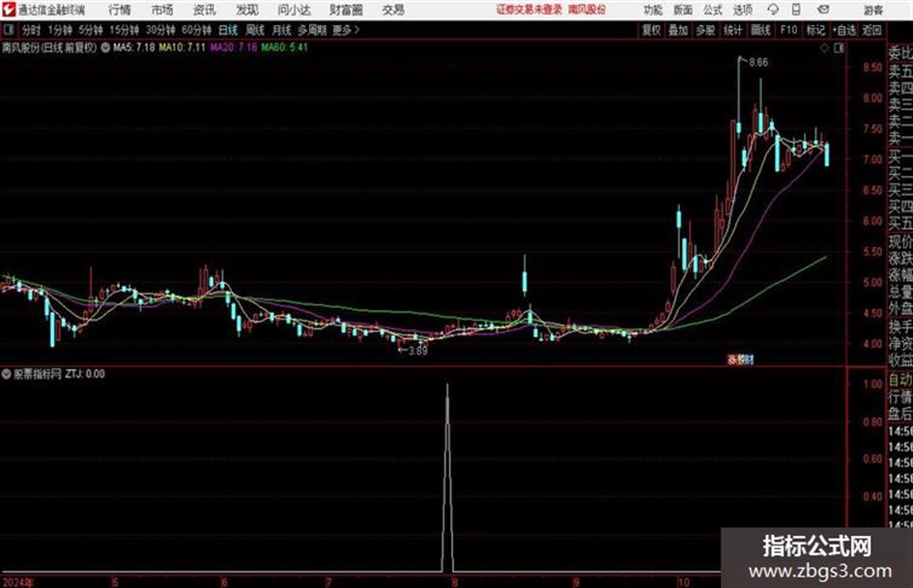Switch to 60分钟 chart period
This screenshot has width=913, height=588.
tap(196, 30)
